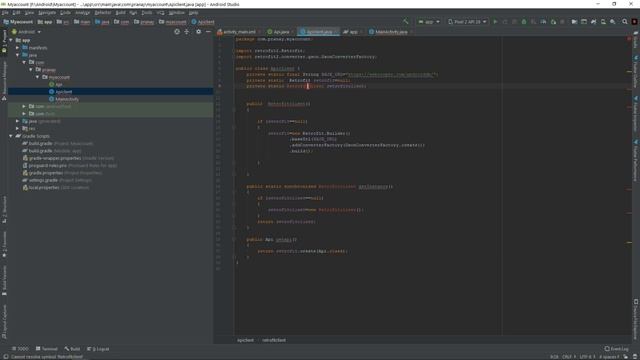Open the Logcat tool window
Screen dimensions: 640x360
pyautogui.click(x=98, y=349)
